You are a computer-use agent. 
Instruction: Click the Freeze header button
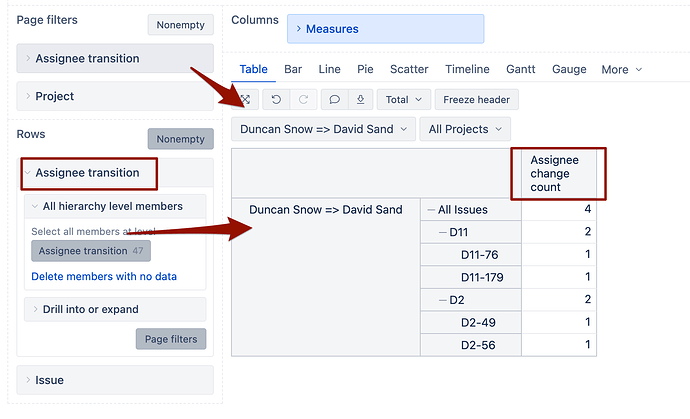click(476, 100)
